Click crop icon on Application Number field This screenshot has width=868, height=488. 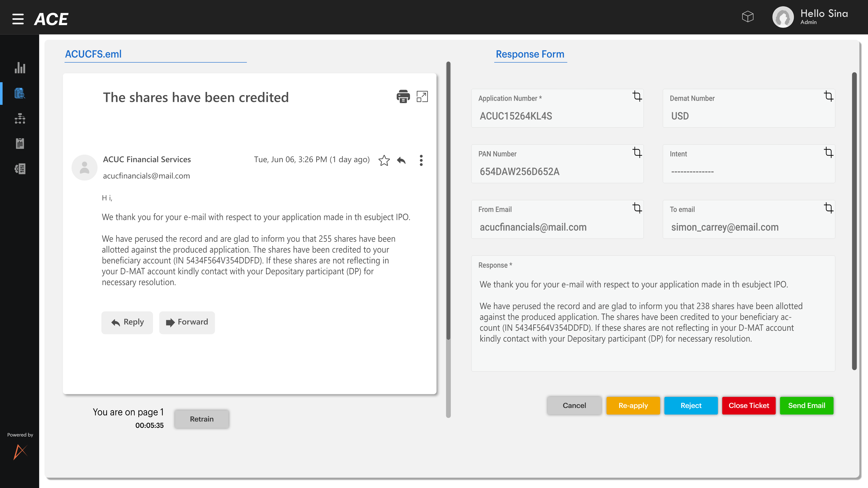637,96
